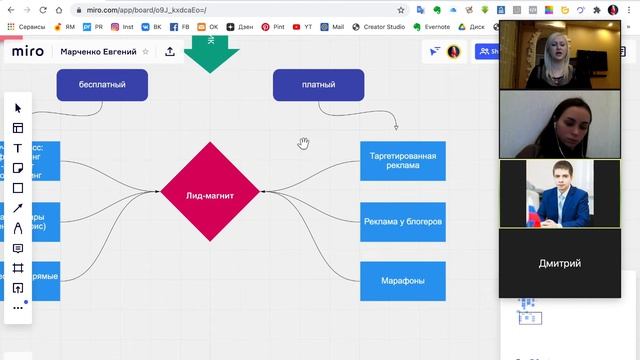
Task: Select the Лид-магнит diamond shape
Action: click(x=210, y=191)
